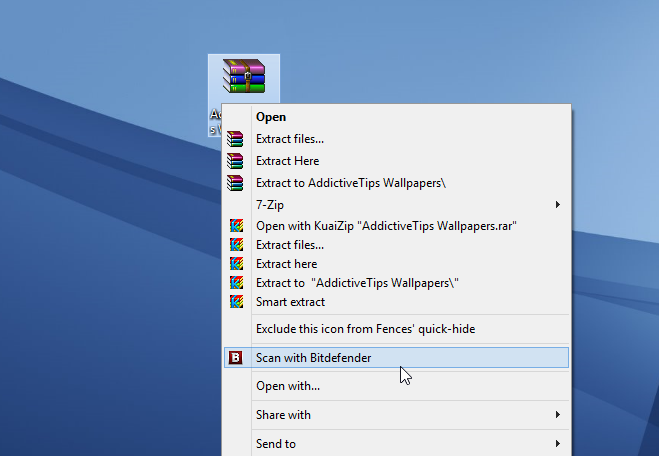Click KuaiZip icon beside quoted Extract to entry

click(237, 282)
